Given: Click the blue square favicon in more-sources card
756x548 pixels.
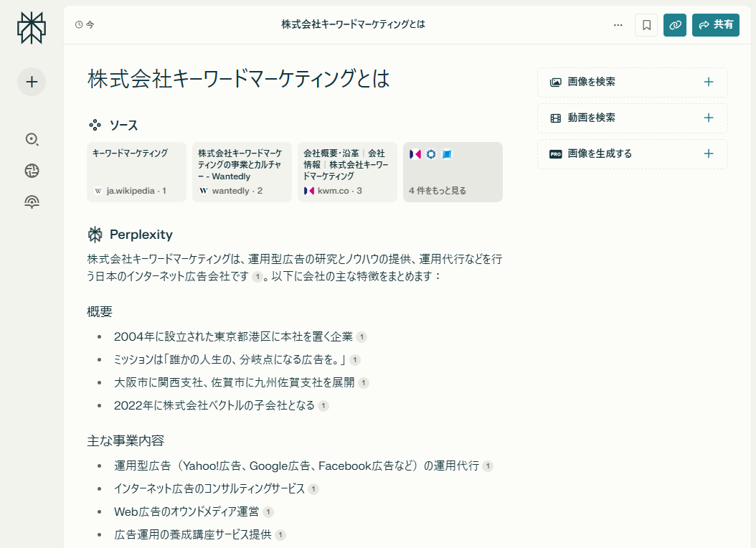Looking at the screenshot, I should (x=447, y=154).
